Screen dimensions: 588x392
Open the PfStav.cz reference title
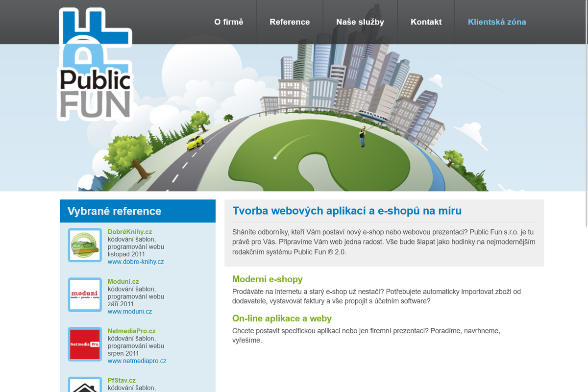click(x=122, y=380)
